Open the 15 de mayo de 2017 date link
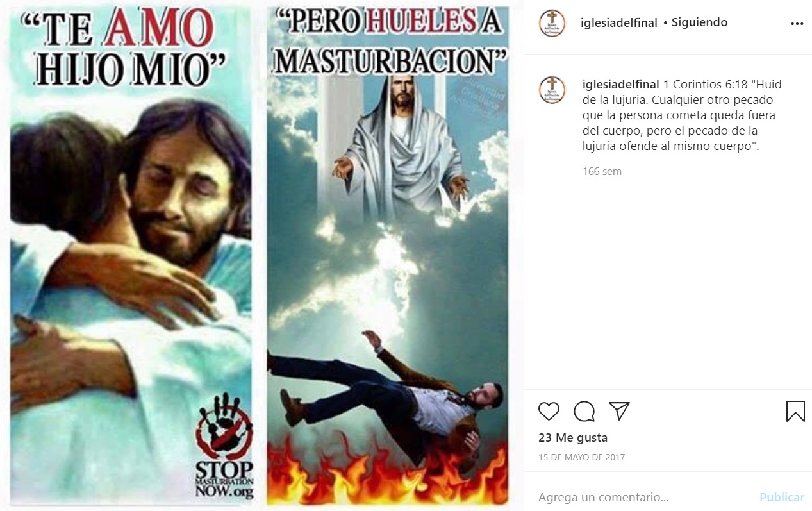812x511 pixels. (581, 457)
